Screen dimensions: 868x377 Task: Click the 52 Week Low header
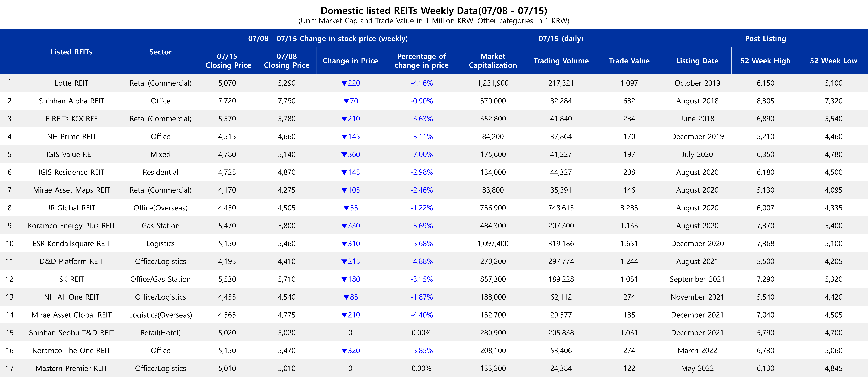point(834,61)
